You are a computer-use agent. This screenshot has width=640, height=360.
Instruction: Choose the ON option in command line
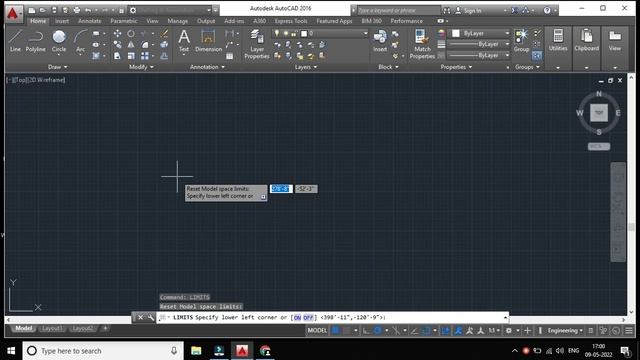[297, 317]
